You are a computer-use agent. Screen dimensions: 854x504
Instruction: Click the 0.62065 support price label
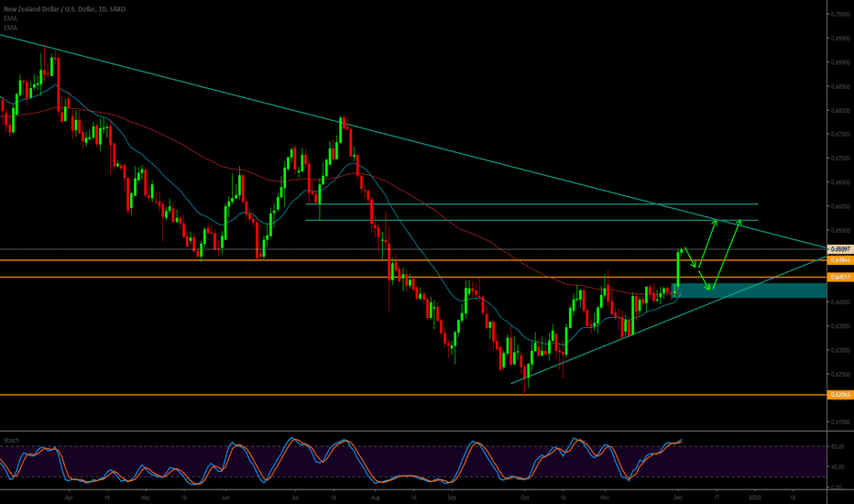click(x=839, y=395)
